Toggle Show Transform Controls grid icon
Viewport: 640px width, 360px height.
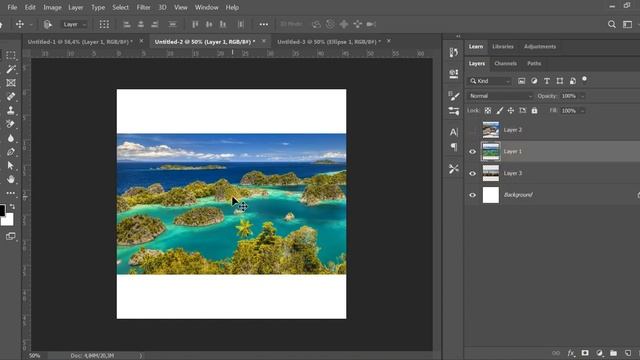point(104,24)
